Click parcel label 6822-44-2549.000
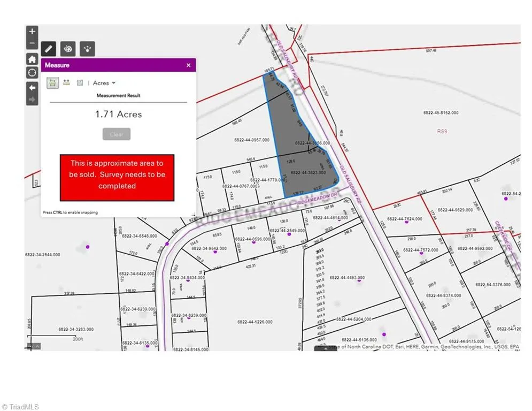Viewport: 532px width, 411px height. (x=287, y=230)
